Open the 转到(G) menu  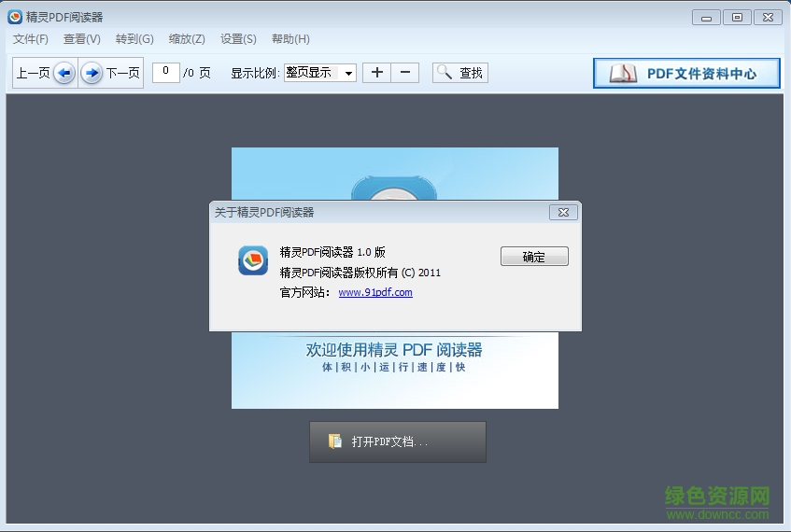tap(134, 39)
